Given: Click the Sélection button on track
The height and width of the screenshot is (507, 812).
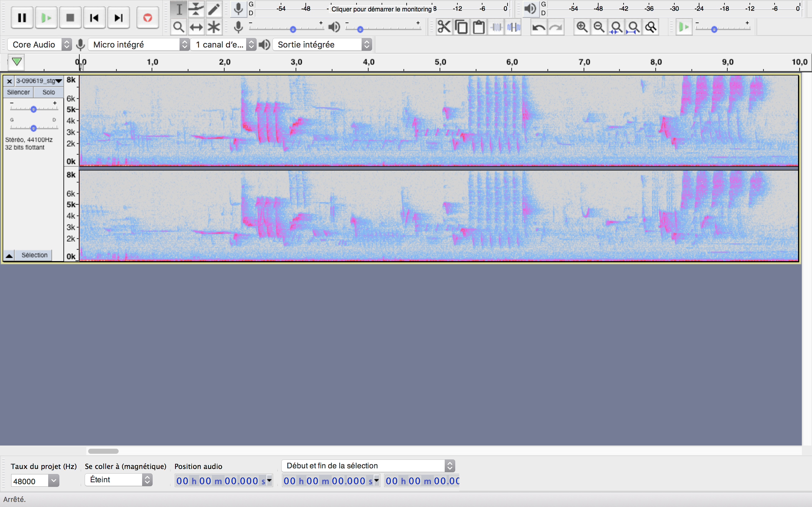Looking at the screenshot, I should 34,255.
